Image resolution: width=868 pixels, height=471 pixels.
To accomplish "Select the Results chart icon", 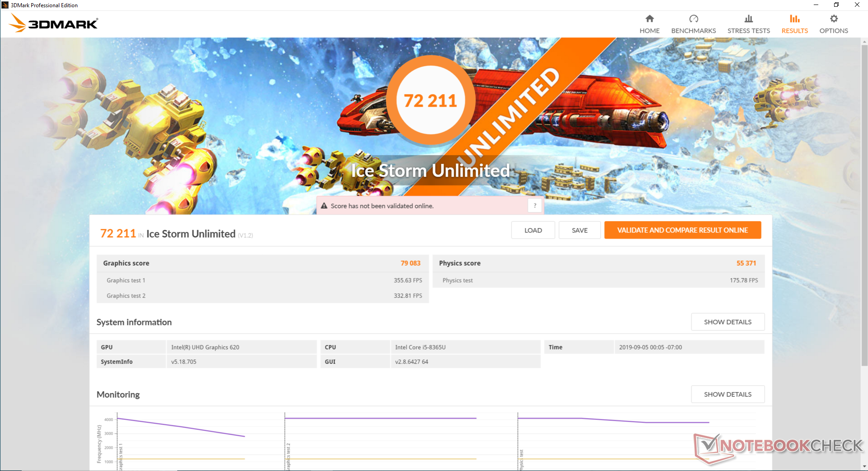I will point(794,19).
